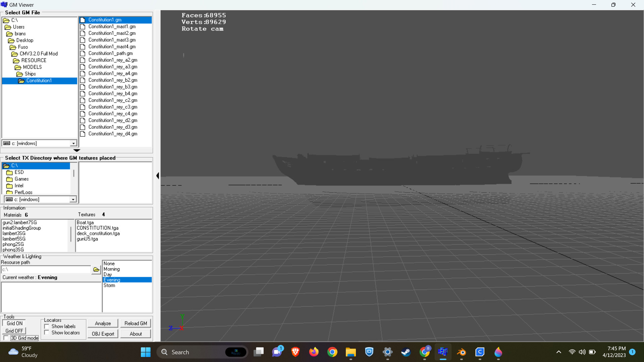Select deck_constitution.tga texture
The width and height of the screenshot is (644, 362).
(x=98, y=233)
